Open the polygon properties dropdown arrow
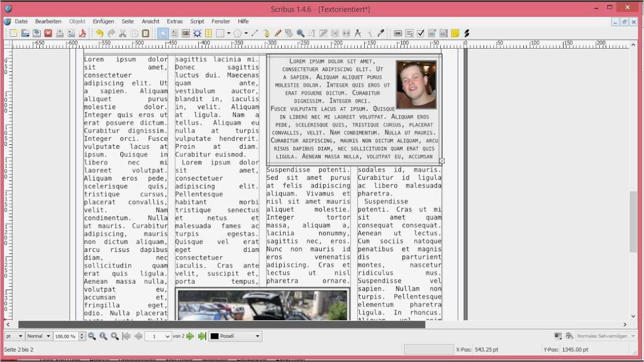The height and width of the screenshot is (362, 644). click(246, 33)
